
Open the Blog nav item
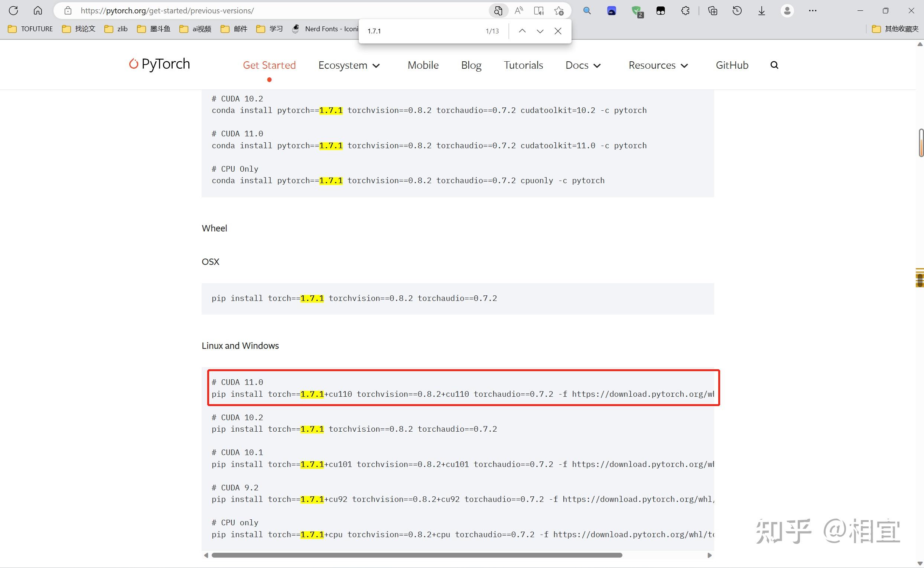point(471,65)
